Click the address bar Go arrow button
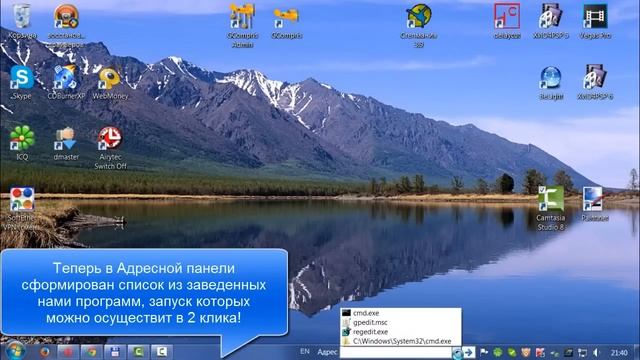 (469, 352)
